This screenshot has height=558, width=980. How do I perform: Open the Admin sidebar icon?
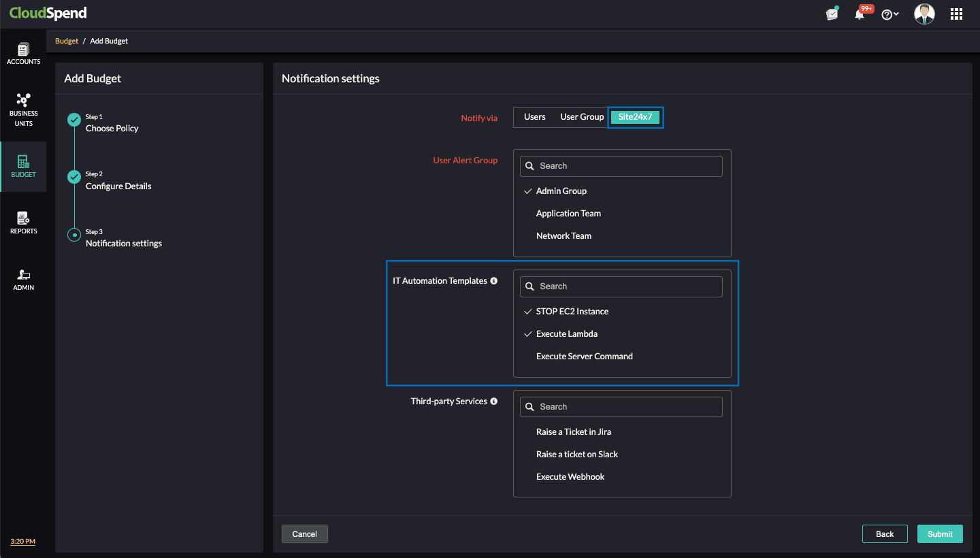point(23,279)
